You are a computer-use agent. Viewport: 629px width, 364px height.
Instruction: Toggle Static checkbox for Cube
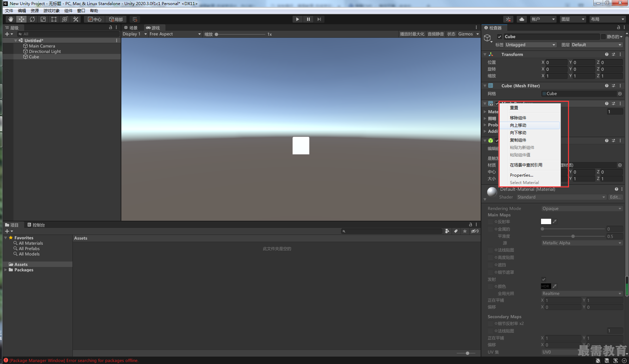603,37
